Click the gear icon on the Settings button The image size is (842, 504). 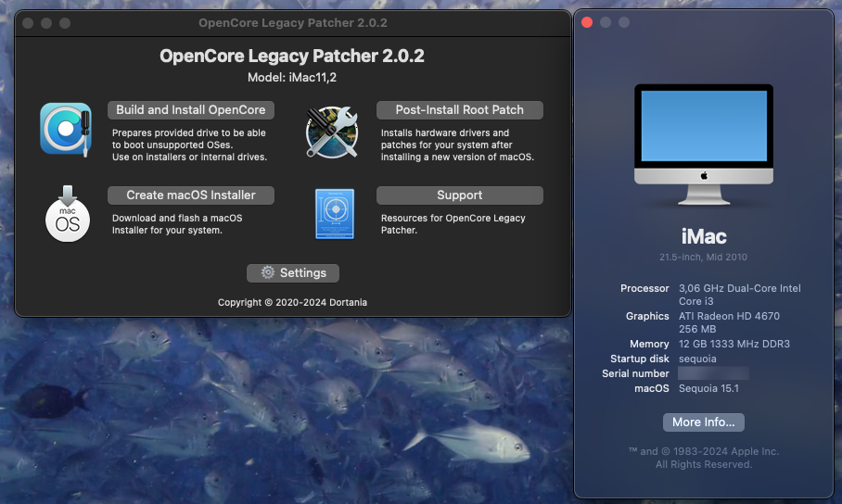(267, 272)
